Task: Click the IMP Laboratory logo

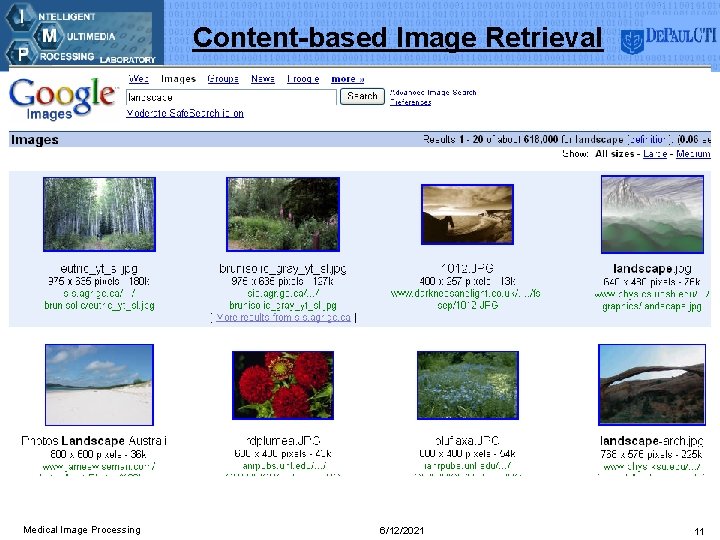Action: point(81,34)
